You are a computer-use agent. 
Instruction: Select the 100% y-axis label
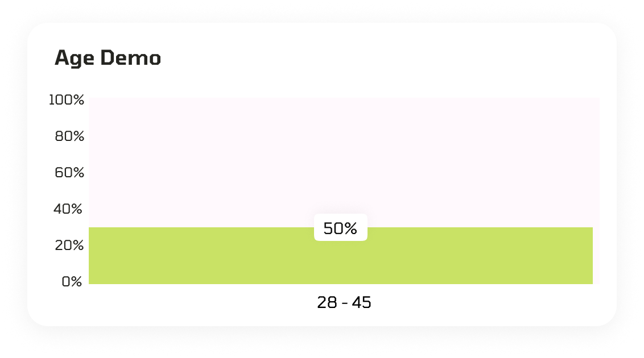(66, 99)
